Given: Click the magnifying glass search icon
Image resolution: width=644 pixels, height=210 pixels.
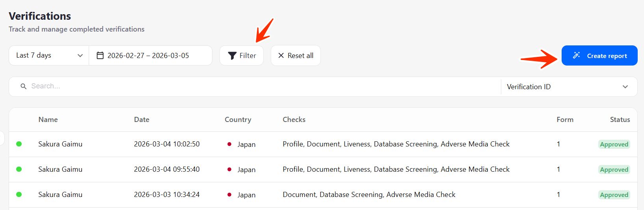Looking at the screenshot, I should (24, 86).
